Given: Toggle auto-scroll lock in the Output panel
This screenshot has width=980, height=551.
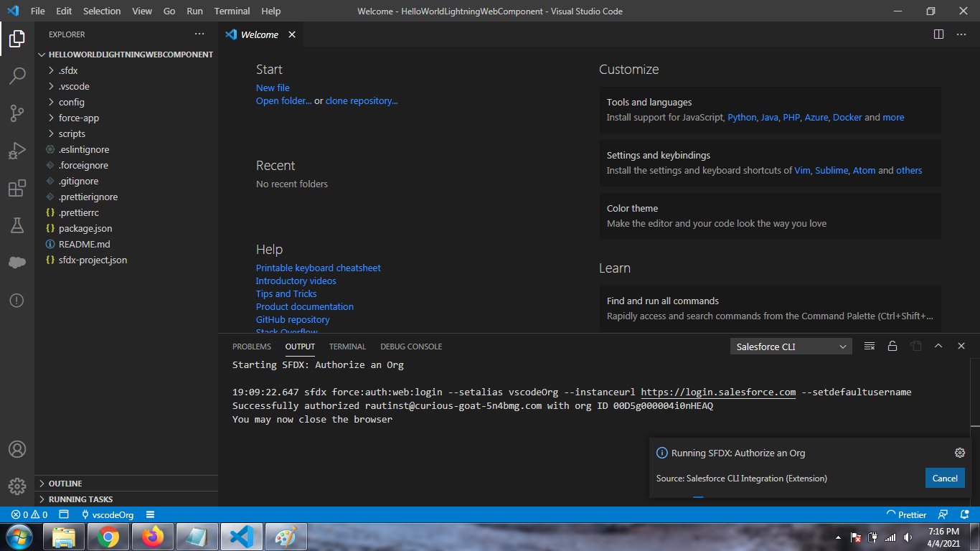Looking at the screenshot, I should coord(892,346).
